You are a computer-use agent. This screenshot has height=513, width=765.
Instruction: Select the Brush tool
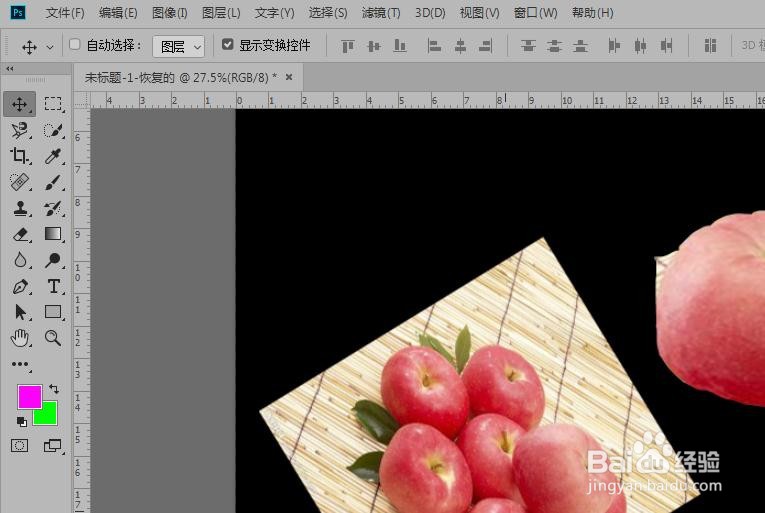(53, 182)
